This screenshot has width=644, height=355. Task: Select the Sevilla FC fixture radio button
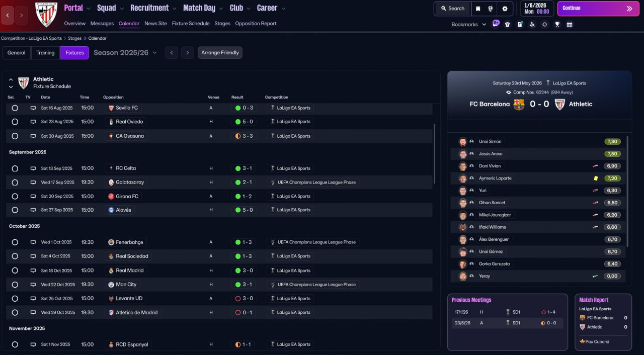coord(15,108)
